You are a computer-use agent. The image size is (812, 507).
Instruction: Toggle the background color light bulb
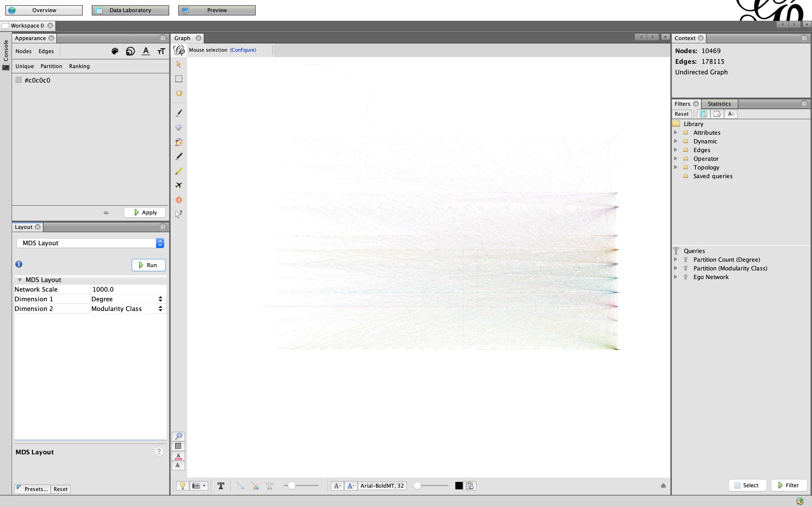coord(182,485)
